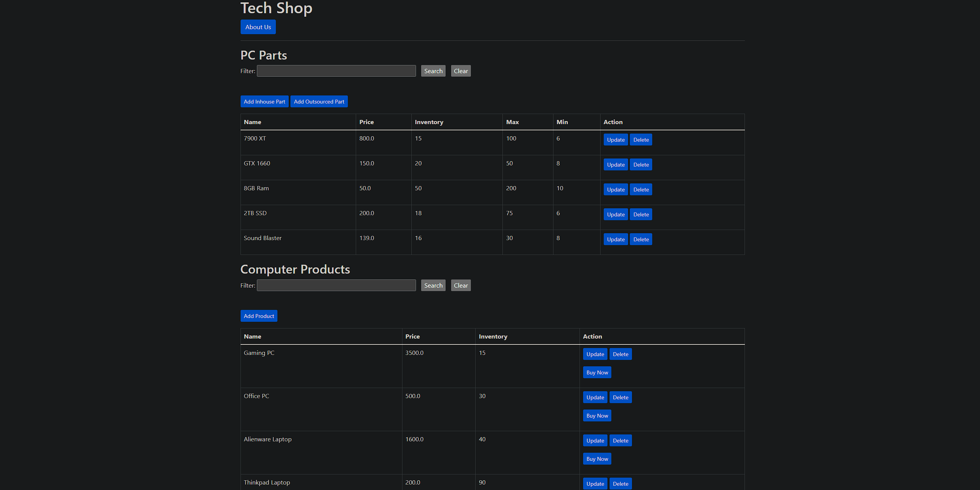The height and width of the screenshot is (490, 980).
Task: Click Add Outsourced Part
Action: pyautogui.click(x=319, y=101)
